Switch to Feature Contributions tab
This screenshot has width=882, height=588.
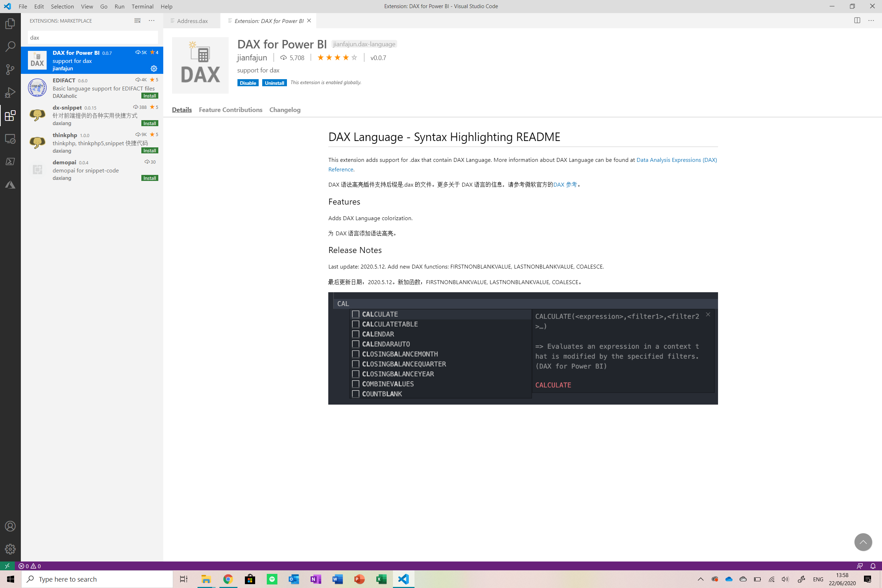230,110
